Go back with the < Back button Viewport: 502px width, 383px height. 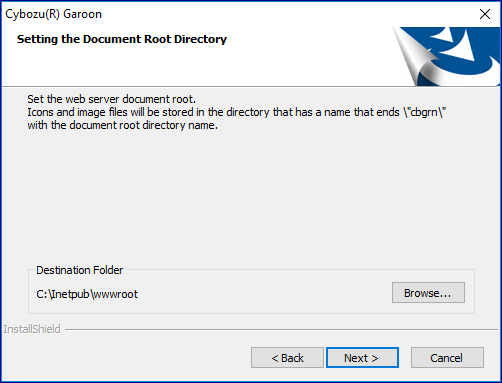[287, 358]
